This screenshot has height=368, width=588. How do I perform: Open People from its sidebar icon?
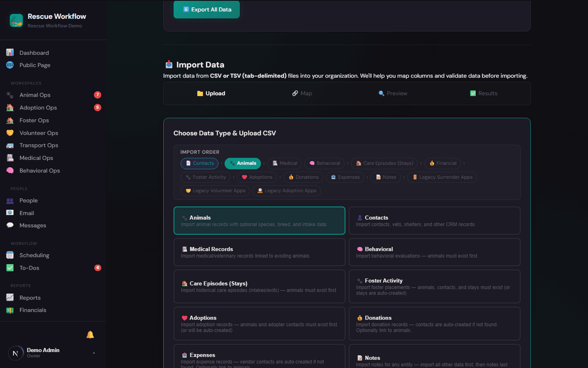10,200
